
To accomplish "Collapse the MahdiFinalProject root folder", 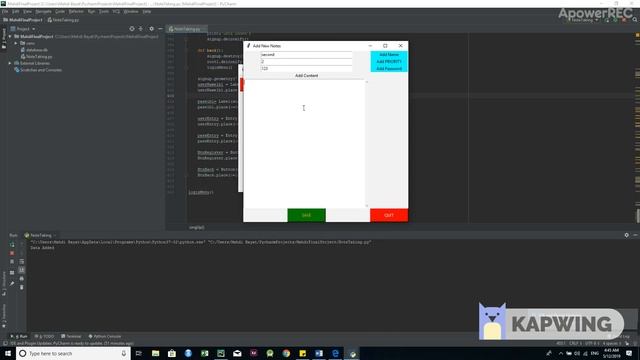I will [10, 36].
